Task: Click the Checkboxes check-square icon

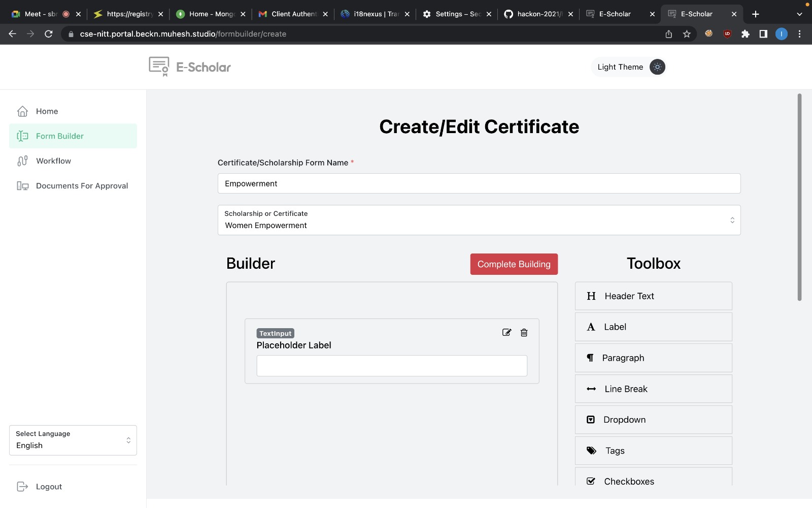Action: tap(591, 482)
